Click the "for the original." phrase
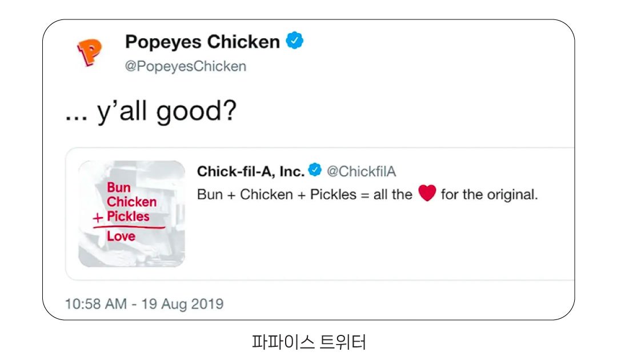Screen dimensions: 617x364 point(490,194)
